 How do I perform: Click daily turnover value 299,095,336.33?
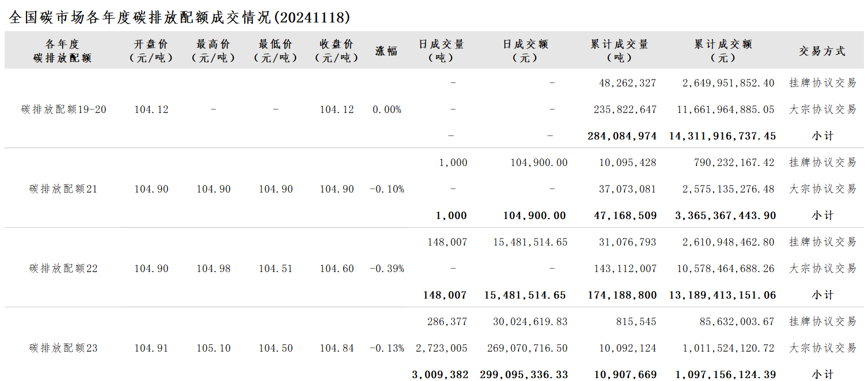click(524, 375)
